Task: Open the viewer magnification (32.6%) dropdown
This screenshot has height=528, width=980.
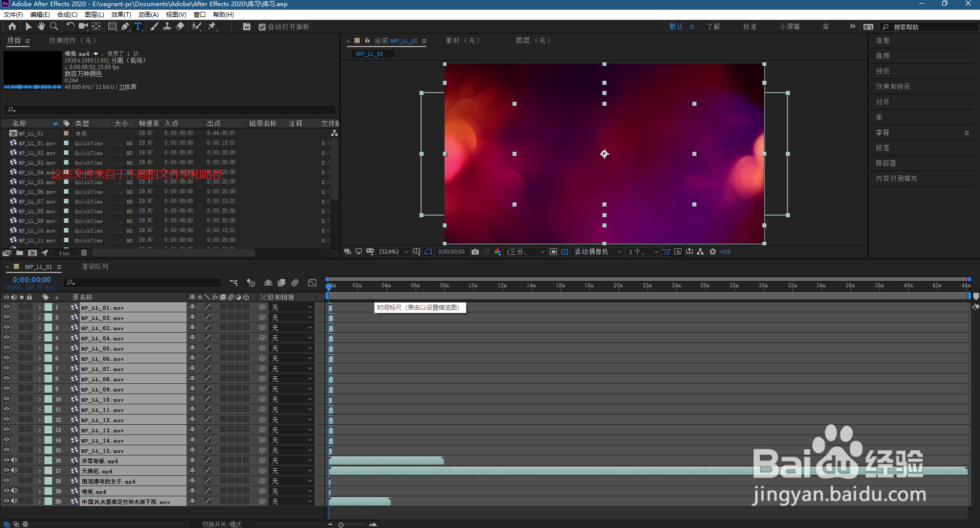Action: click(x=393, y=252)
